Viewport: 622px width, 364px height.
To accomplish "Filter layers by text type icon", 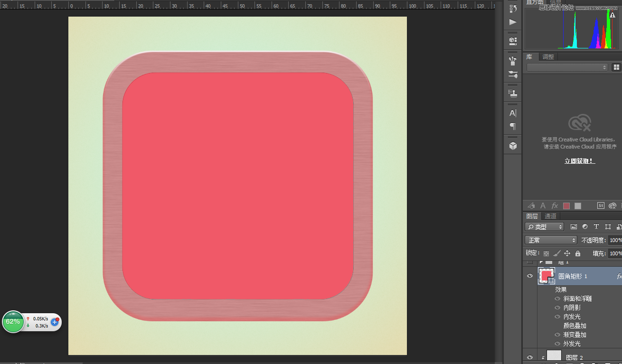I will point(596,227).
